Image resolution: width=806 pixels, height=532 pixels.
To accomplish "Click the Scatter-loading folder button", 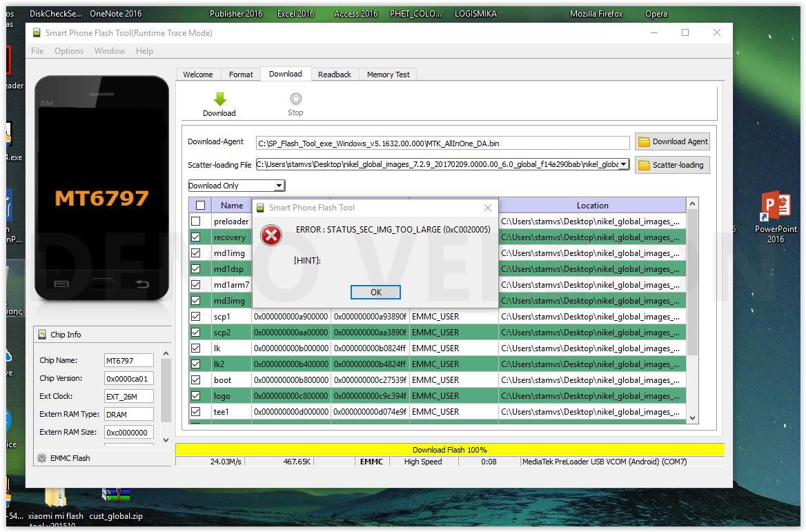I will 672,165.
